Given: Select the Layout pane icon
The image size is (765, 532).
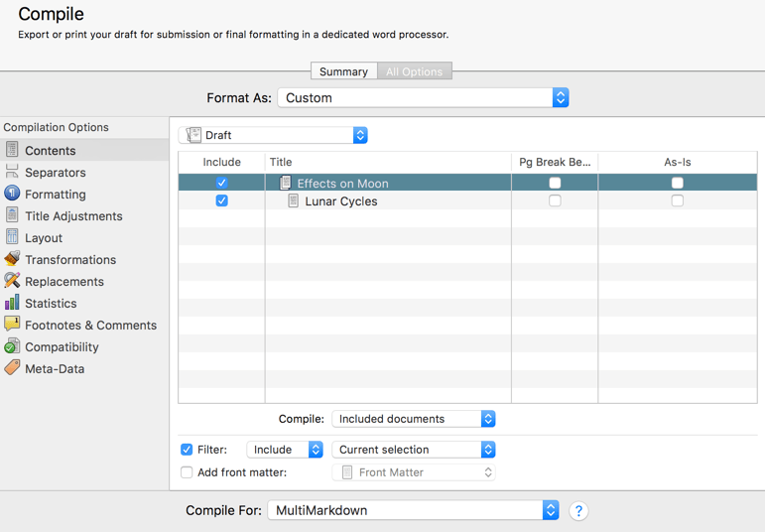Looking at the screenshot, I should click(12, 237).
